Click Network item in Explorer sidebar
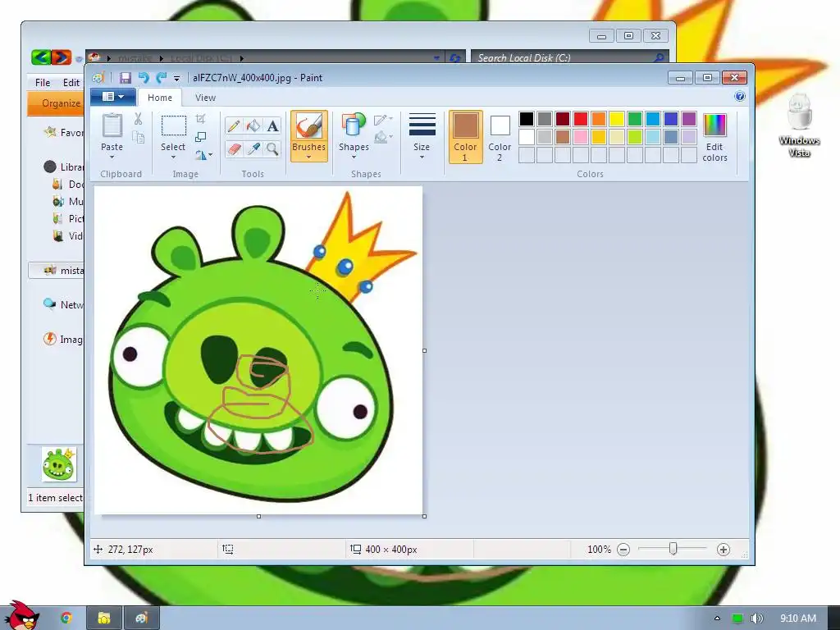The image size is (840, 630). (x=64, y=305)
